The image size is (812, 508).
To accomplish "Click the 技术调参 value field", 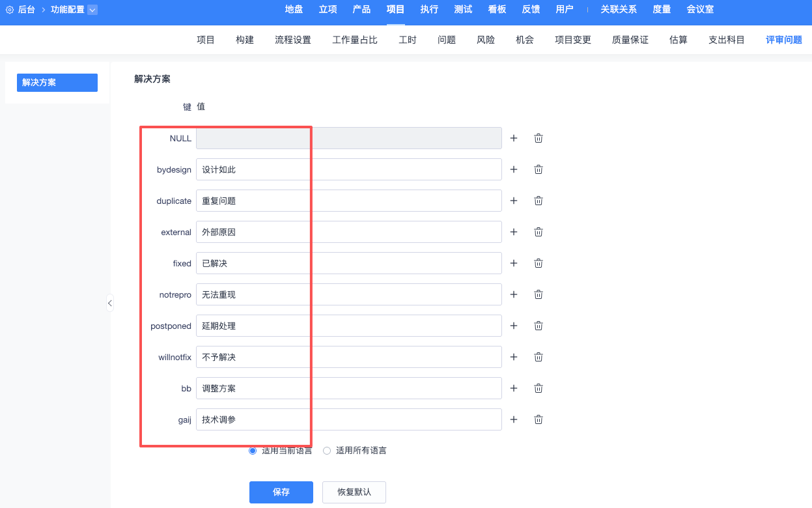I will 349,419.
